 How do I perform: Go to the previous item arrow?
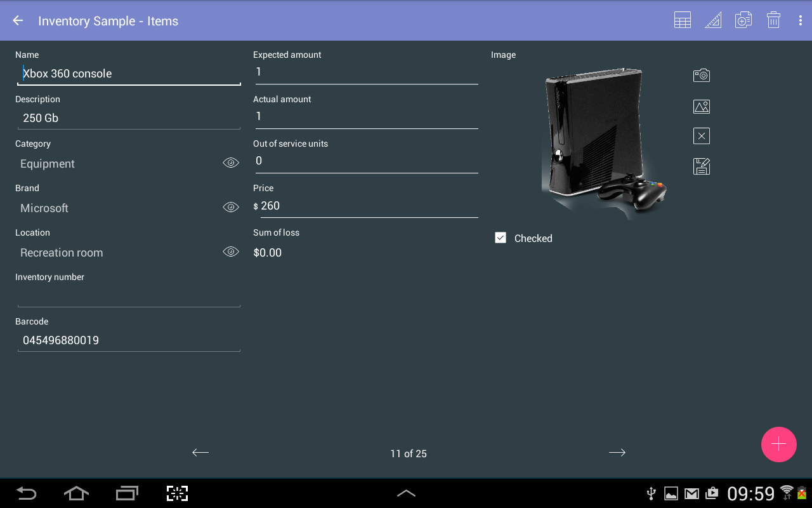point(200,452)
